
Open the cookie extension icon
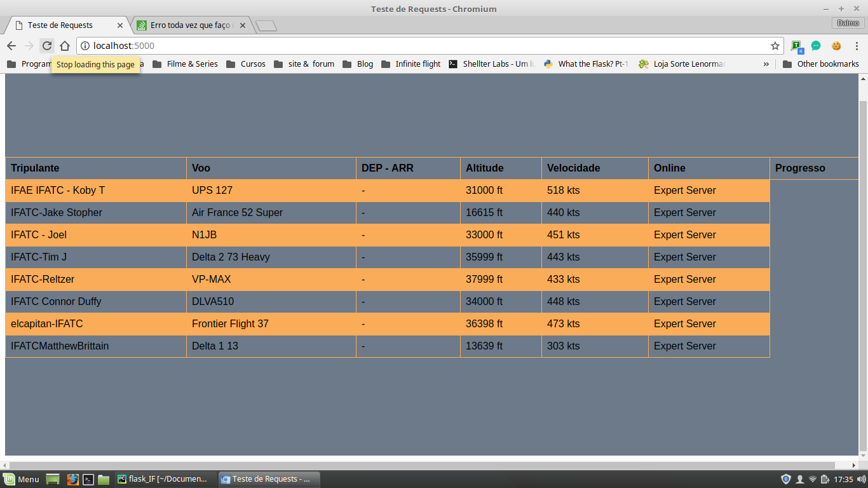click(836, 46)
